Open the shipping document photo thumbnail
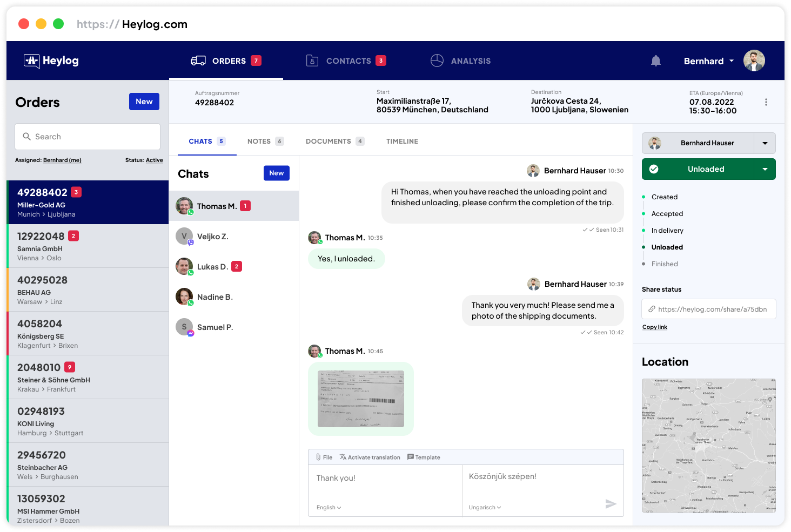Image resolution: width=791 pixels, height=532 pixels. click(x=360, y=399)
